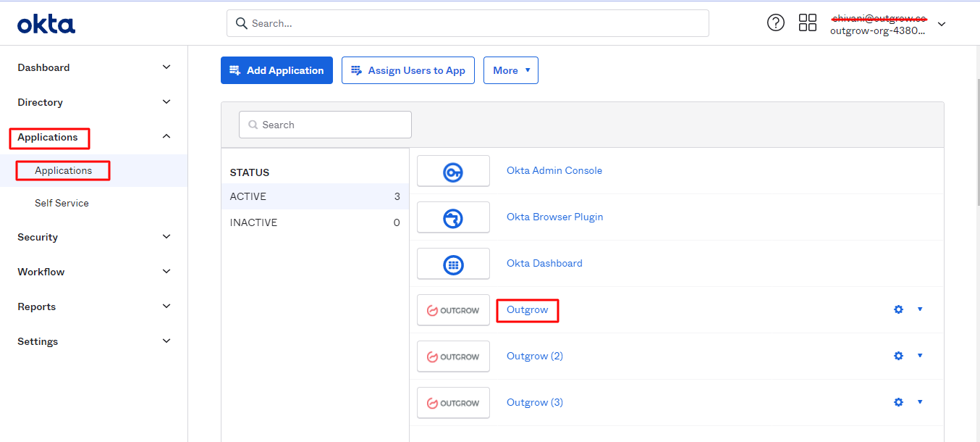Open the Outgrow (3) application link
The image size is (980, 442).
[535, 402]
